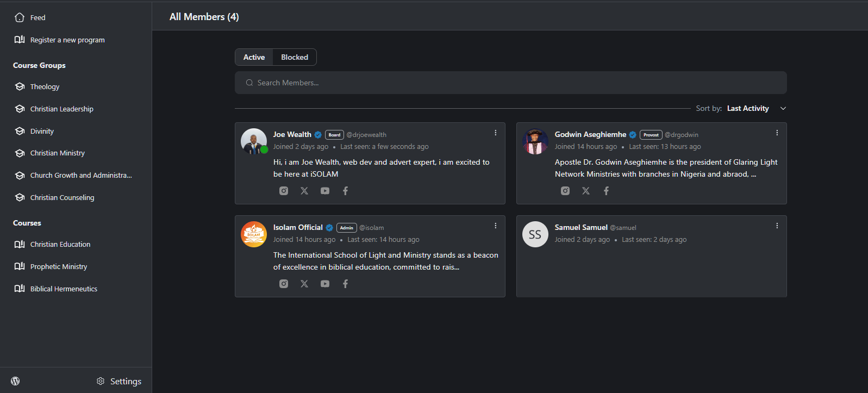Open the Sort by Last Activity dropdown
The height and width of the screenshot is (393, 868).
click(741, 108)
